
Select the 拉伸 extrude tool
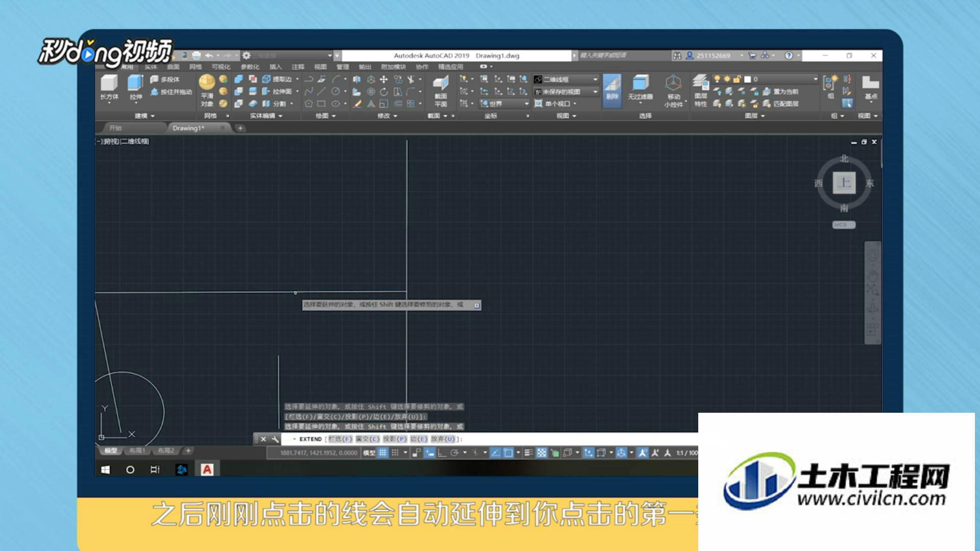135,87
